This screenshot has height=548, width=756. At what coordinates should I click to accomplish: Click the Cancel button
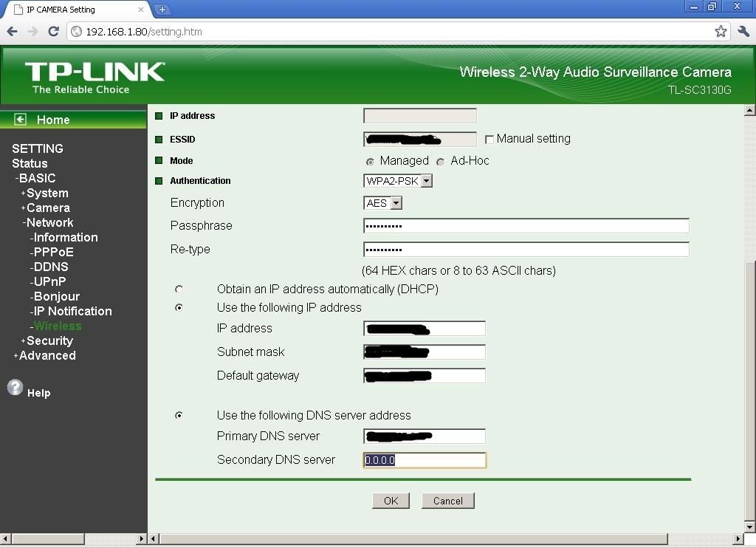pos(448,501)
